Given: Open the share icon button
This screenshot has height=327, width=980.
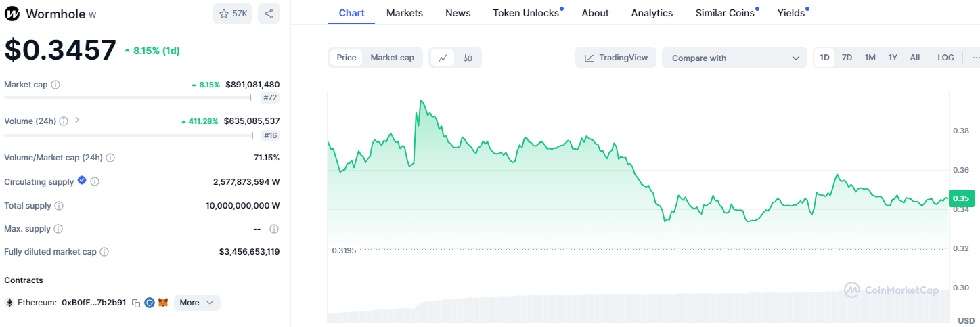Looking at the screenshot, I should coord(269,14).
